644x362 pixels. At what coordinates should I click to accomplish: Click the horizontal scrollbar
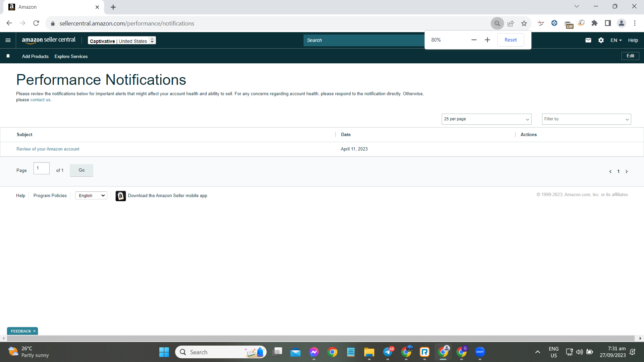click(x=320, y=339)
